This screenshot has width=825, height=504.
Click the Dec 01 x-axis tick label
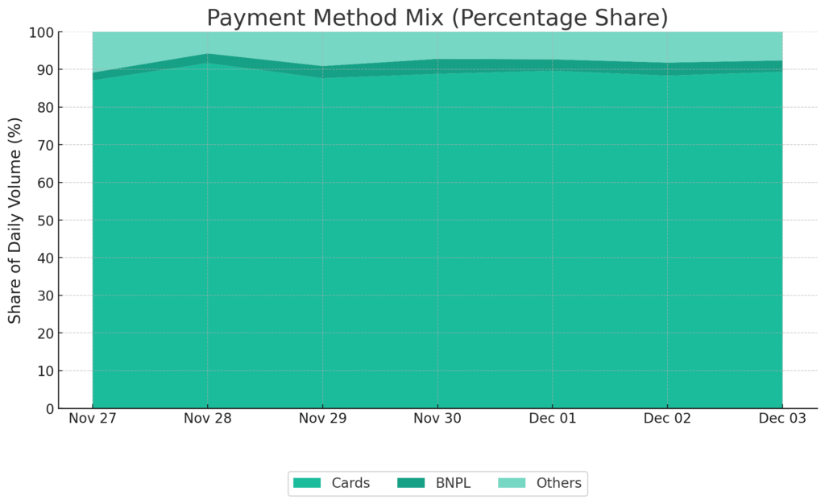pos(553,418)
